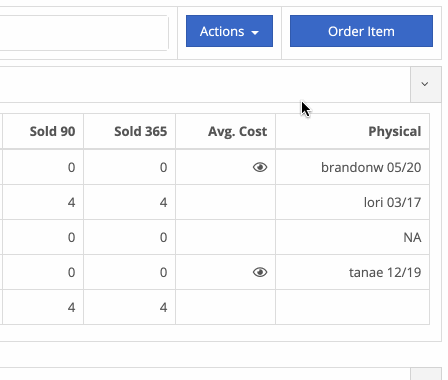Open the Actions dropdown menu
Image resolution: width=448 pixels, height=380 pixels.
(229, 31)
